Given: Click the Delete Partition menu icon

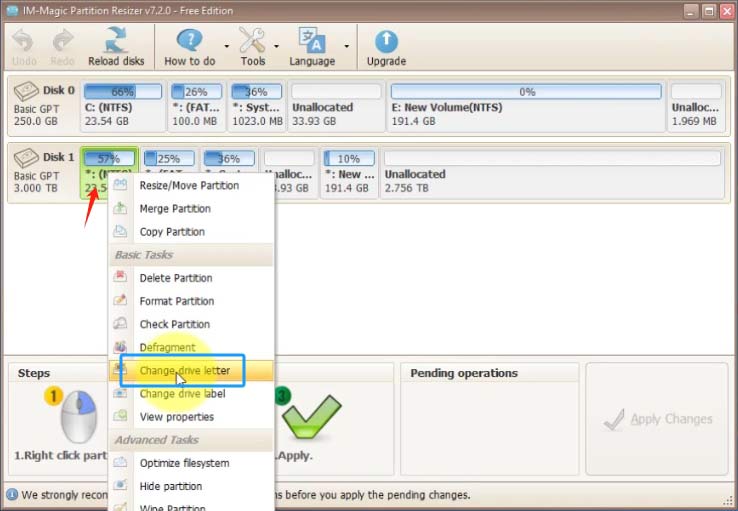Looking at the screenshot, I should [120, 277].
